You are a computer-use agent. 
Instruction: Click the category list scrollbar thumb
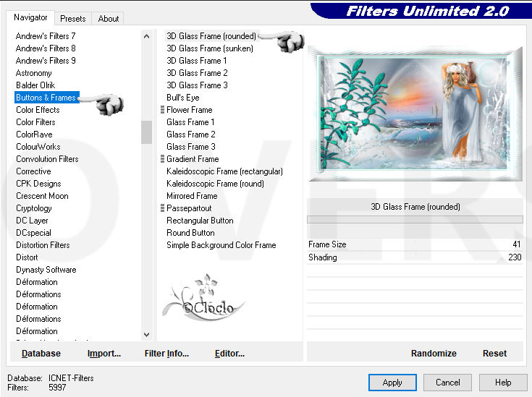pyautogui.click(x=146, y=132)
